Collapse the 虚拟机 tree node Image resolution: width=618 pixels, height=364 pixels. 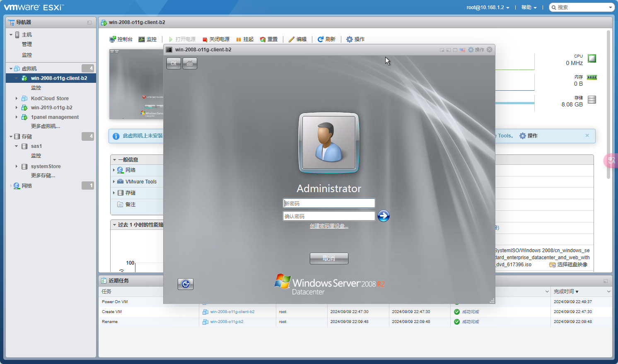pyautogui.click(x=11, y=69)
